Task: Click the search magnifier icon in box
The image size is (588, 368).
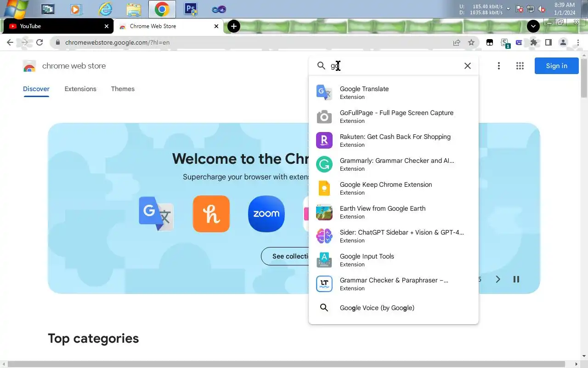Action: [x=322, y=66]
